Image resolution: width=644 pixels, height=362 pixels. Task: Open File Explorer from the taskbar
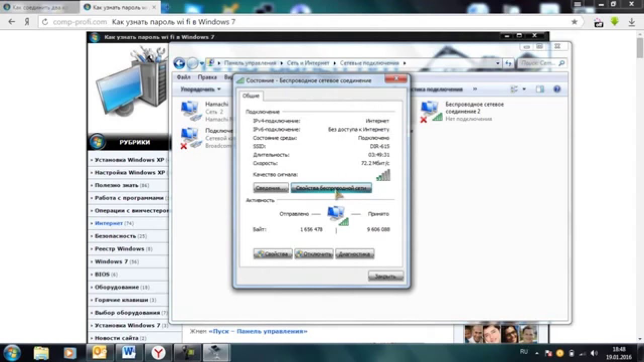(x=41, y=352)
